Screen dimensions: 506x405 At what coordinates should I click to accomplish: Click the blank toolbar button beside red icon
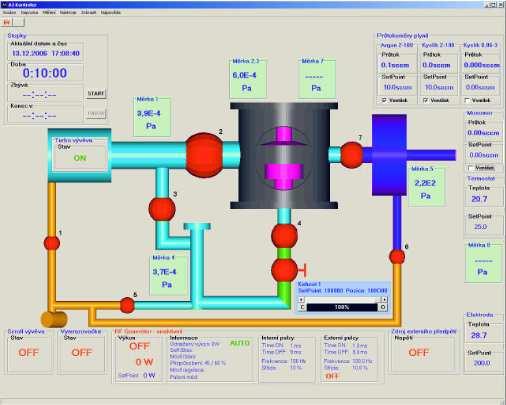pyautogui.click(x=19, y=22)
